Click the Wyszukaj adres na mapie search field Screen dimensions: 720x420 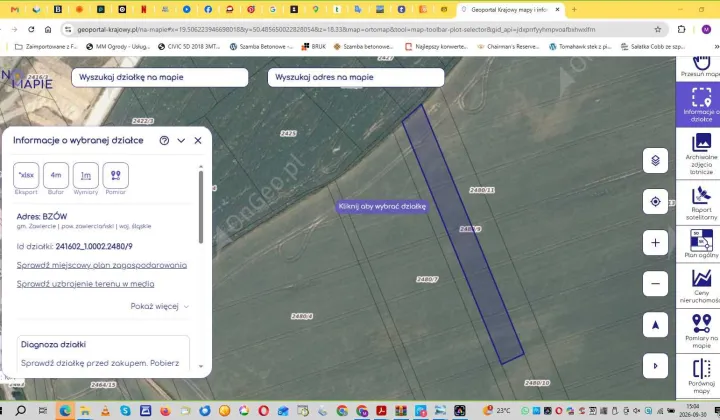pyautogui.click(x=356, y=77)
